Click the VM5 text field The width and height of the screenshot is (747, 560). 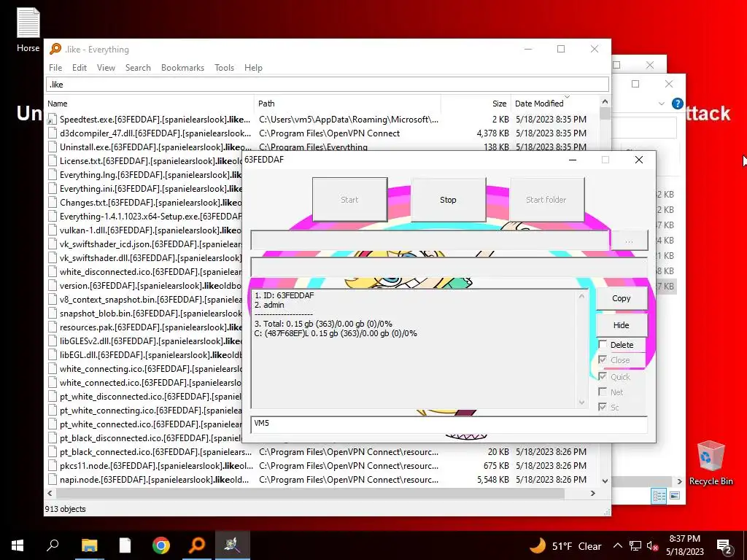tap(448, 424)
